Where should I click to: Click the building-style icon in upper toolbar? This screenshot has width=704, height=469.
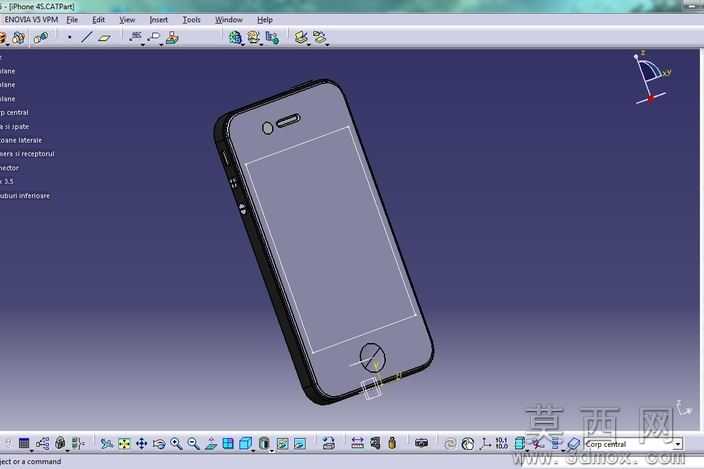click(x=272, y=38)
